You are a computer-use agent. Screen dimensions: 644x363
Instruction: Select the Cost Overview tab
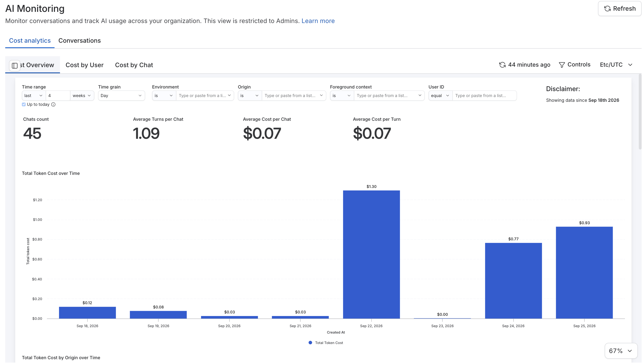(32, 65)
